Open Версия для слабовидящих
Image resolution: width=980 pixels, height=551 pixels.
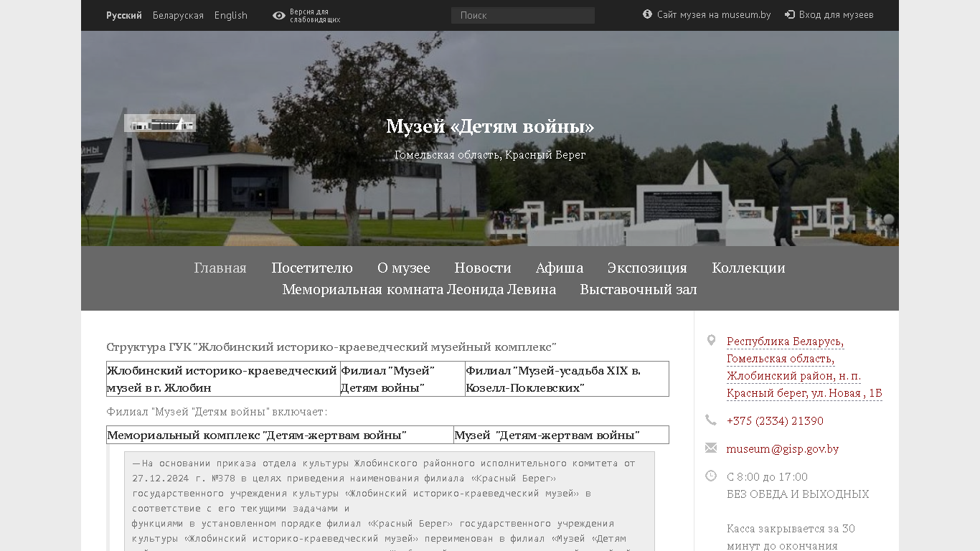point(315,16)
